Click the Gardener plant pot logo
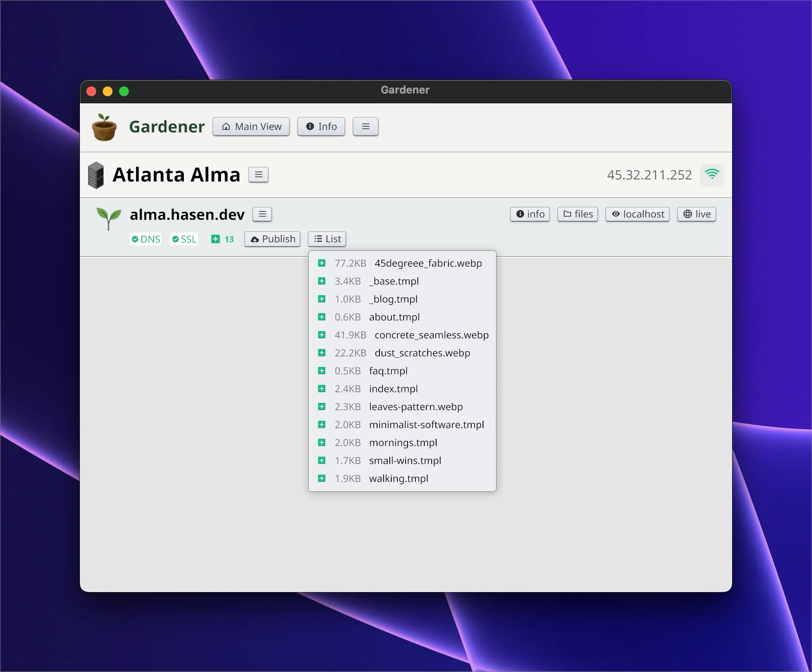 click(104, 127)
